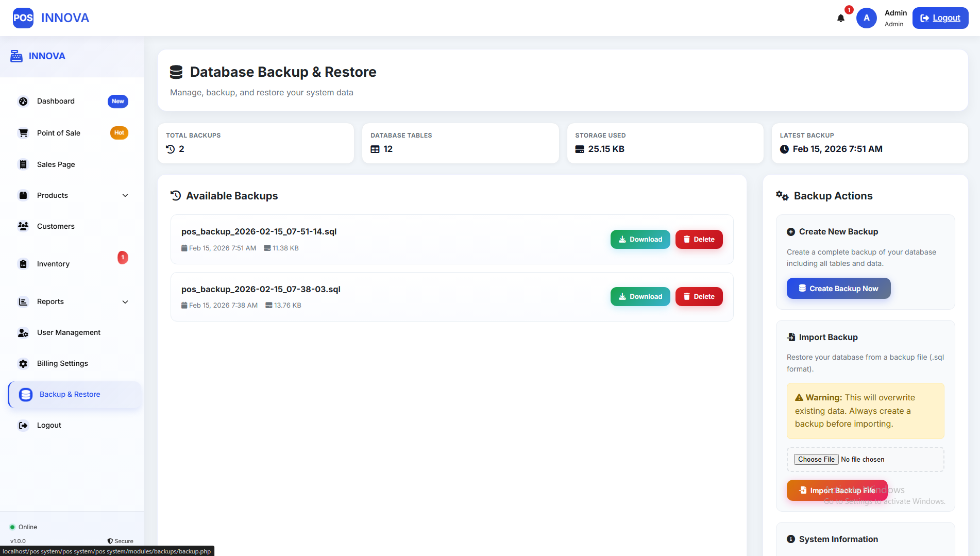Select Backup & Restore in sidebar
The height and width of the screenshot is (556, 980).
(x=70, y=395)
